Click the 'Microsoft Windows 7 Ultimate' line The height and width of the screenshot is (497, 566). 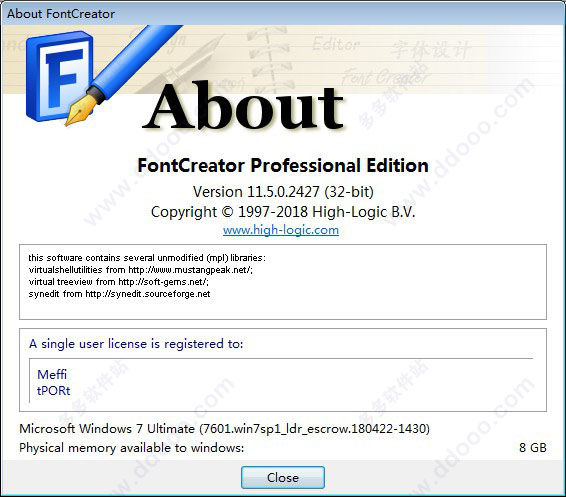coord(225,428)
